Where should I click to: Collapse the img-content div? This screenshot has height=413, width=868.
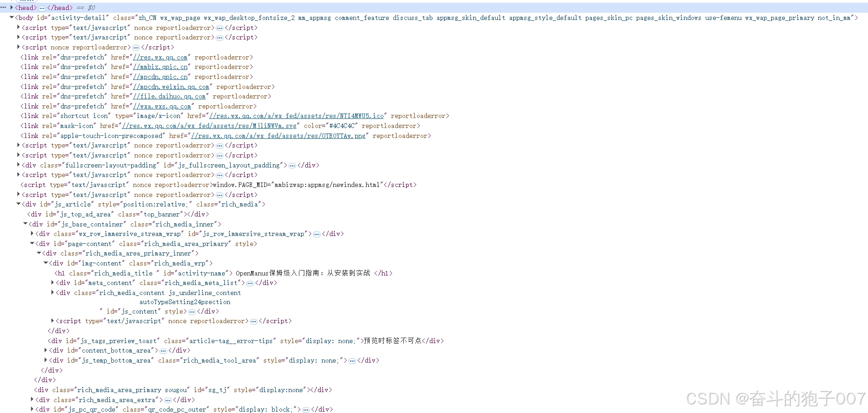45,263
